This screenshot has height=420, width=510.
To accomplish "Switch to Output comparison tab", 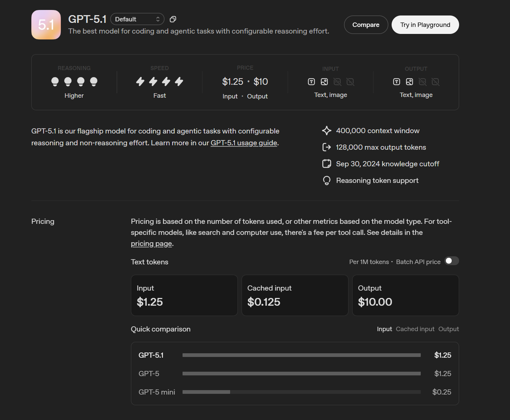I will pos(448,329).
